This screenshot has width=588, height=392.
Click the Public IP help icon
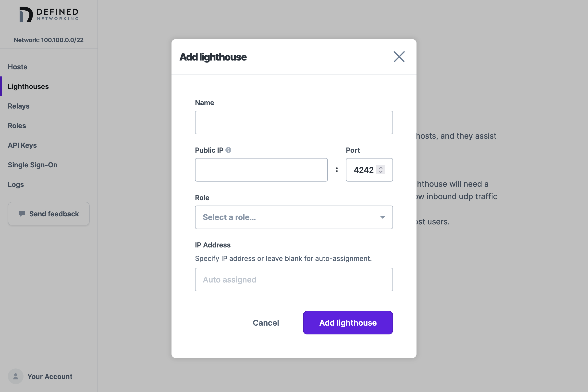(228, 150)
